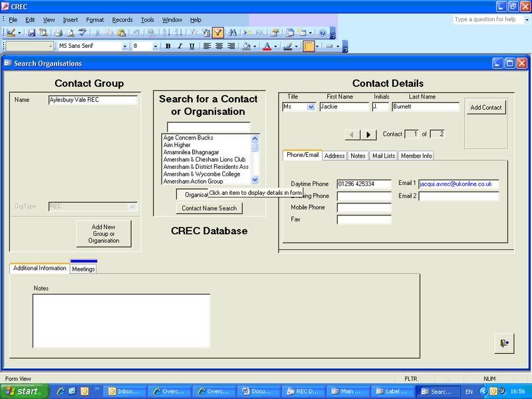Open Microsoft Access Help icon
Image resolution: width=532 pixels, height=399 pixels.
point(323,33)
